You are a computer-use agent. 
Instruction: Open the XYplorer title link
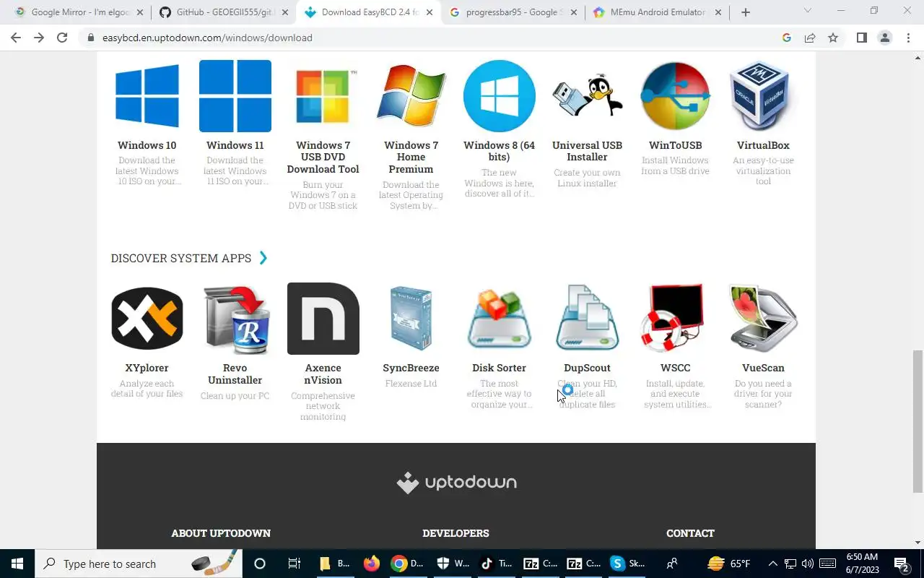[x=147, y=368]
